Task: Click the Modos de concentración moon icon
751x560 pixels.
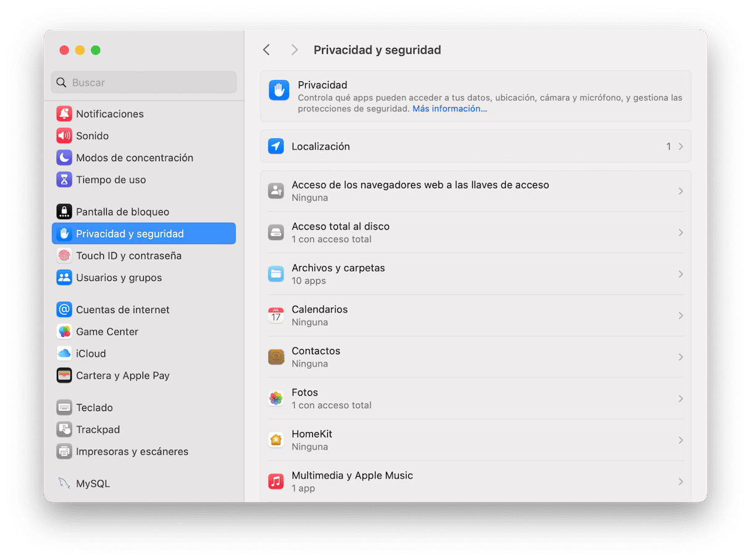Action: pos(64,157)
